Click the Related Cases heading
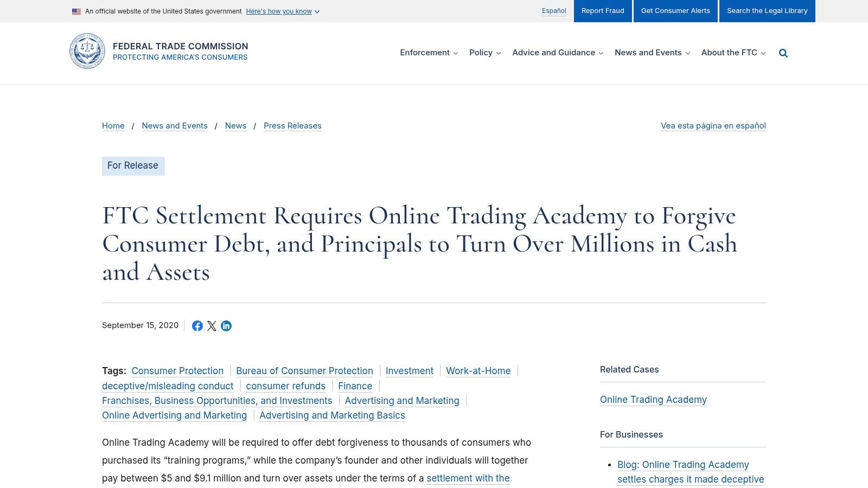 point(629,370)
